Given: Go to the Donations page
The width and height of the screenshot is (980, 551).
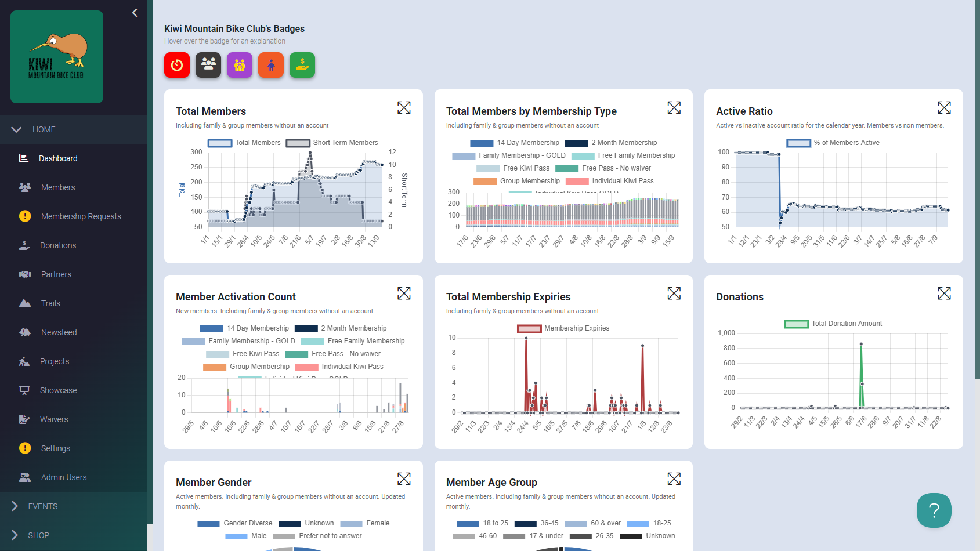Looking at the screenshot, I should pos(73,245).
